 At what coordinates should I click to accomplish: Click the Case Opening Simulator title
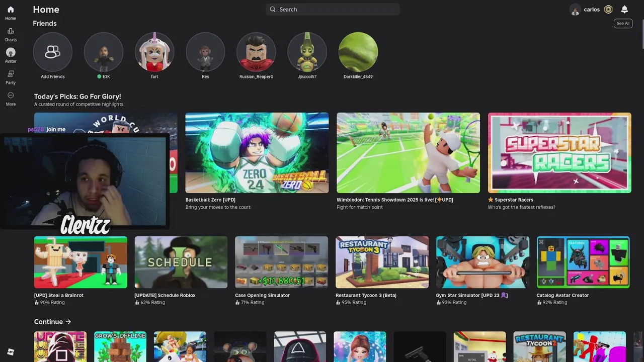click(x=262, y=295)
